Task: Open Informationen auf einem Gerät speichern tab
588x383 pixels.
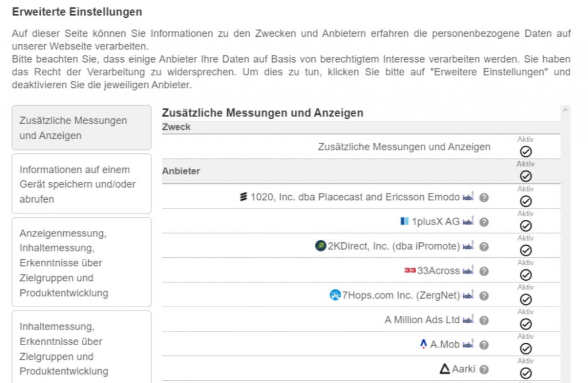Action: (x=82, y=184)
